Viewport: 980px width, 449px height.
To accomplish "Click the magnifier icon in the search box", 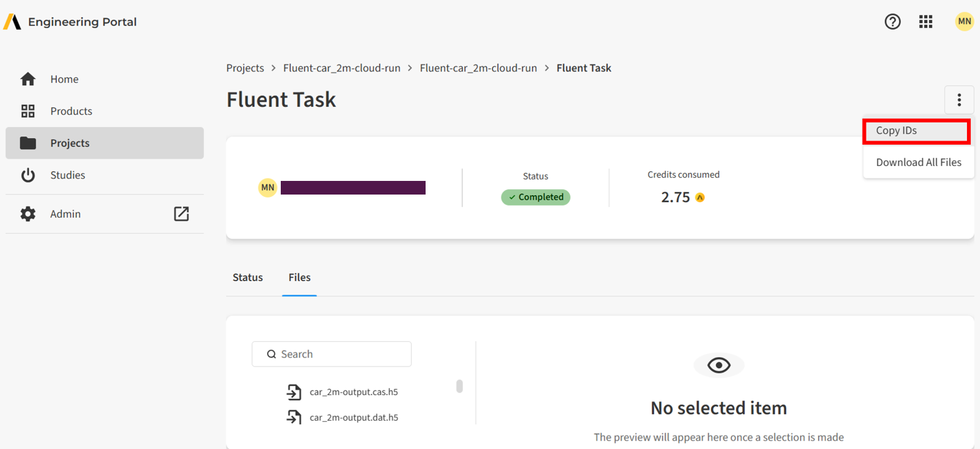I will click(271, 354).
